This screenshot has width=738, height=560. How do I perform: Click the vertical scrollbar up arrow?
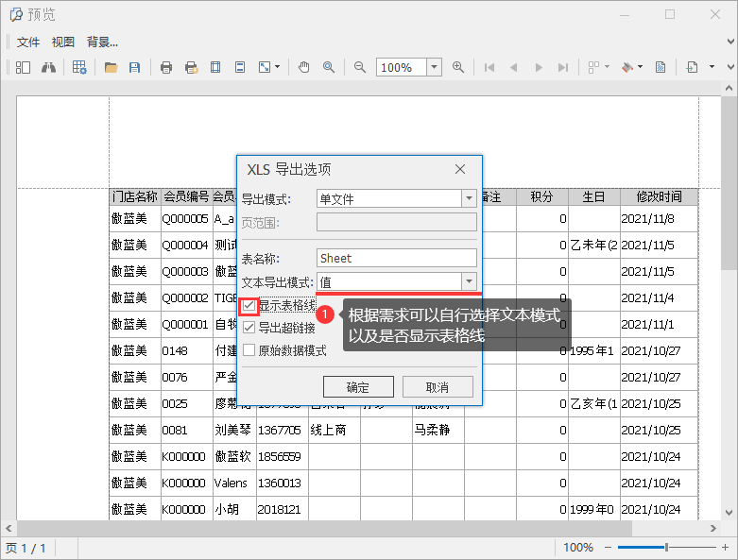coord(729,88)
